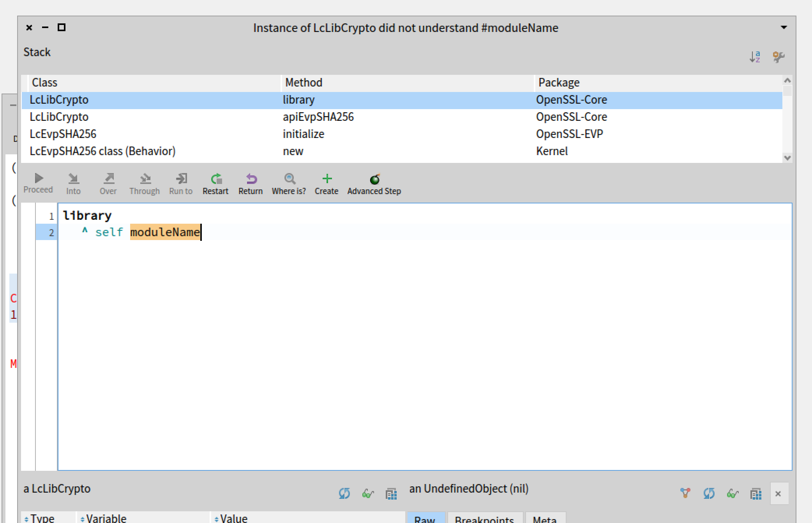Click the Step Over button

point(108,184)
